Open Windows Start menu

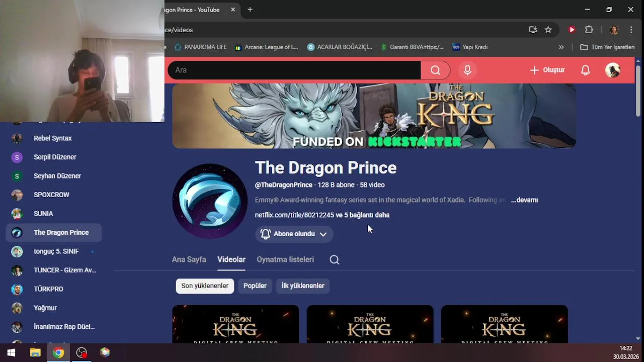coord(11,352)
